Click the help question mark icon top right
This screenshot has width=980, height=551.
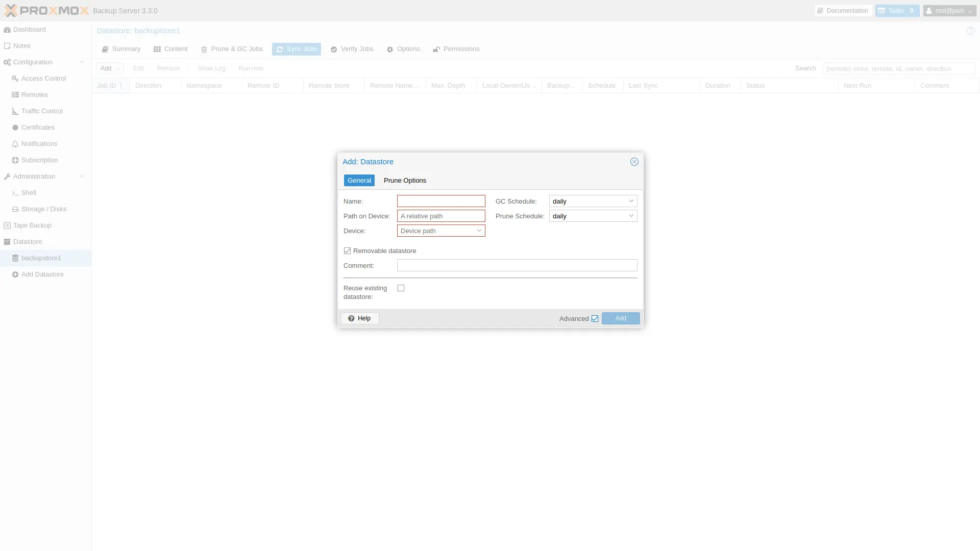[970, 31]
